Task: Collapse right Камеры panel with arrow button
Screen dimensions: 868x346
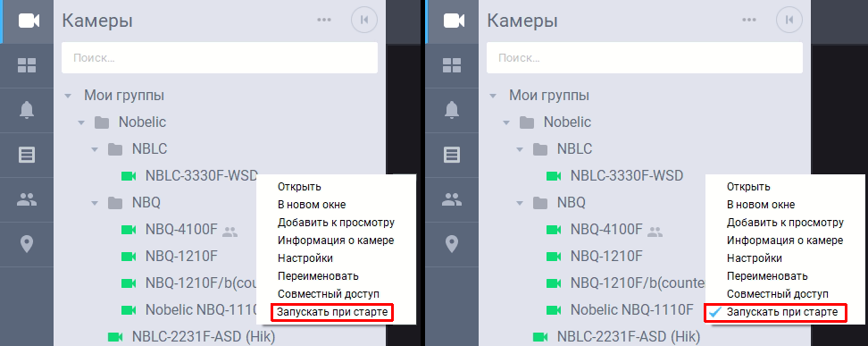Action: [789, 21]
